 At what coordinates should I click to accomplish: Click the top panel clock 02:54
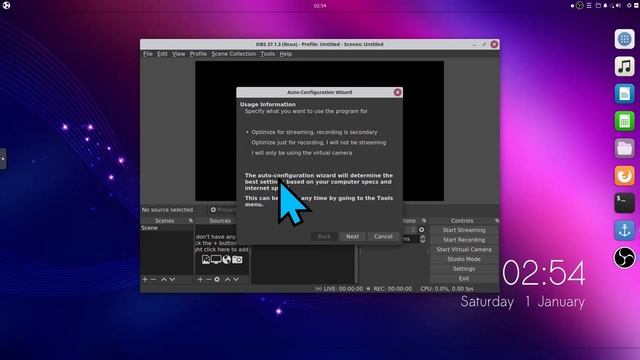tap(320, 6)
